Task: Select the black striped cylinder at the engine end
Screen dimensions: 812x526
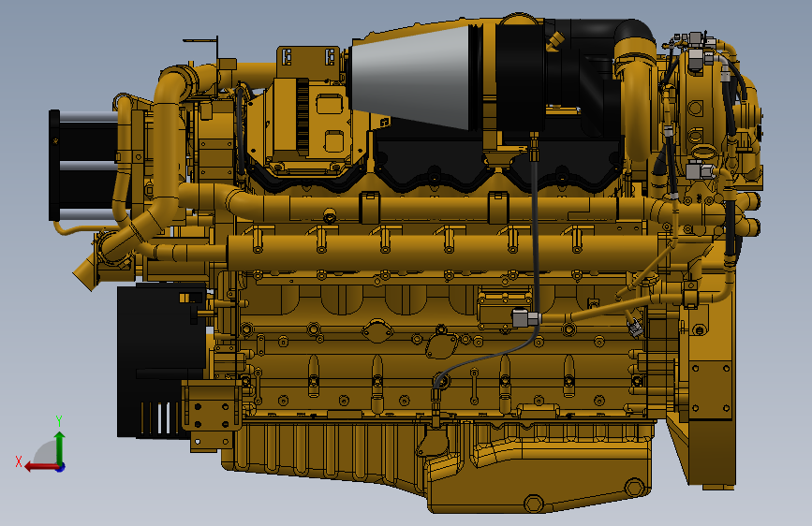Action: tap(84, 165)
